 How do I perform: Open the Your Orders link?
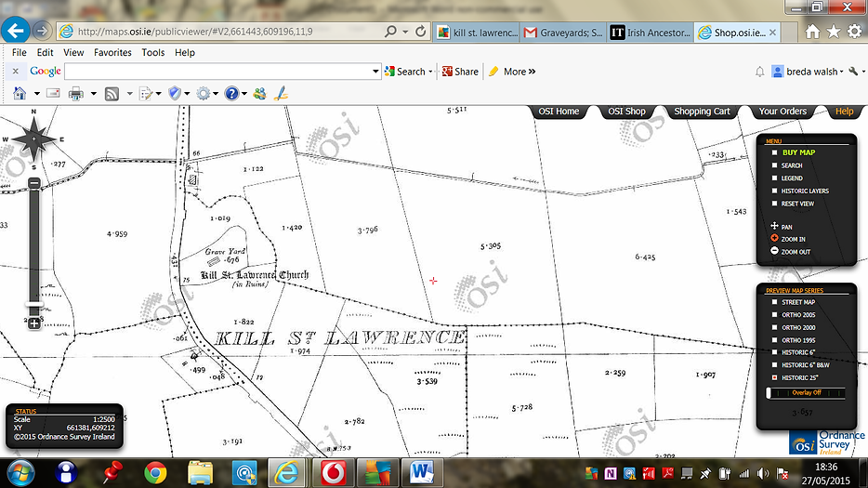coord(783,112)
